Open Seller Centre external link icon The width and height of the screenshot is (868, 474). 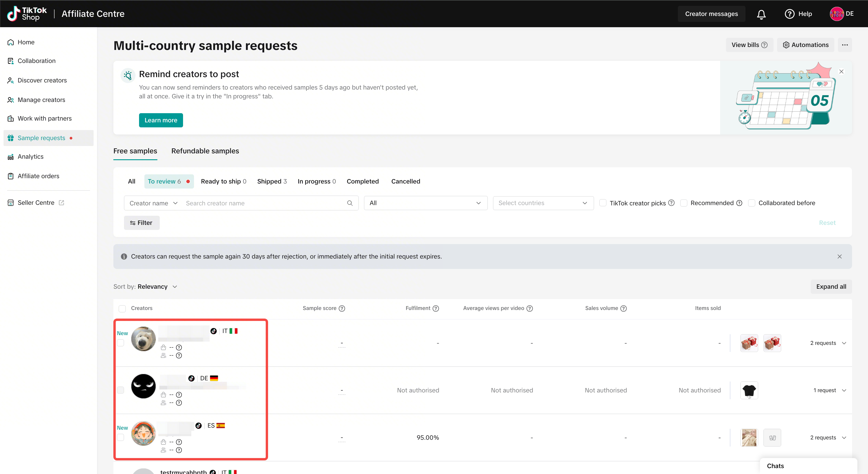pyautogui.click(x=61, y=202)
